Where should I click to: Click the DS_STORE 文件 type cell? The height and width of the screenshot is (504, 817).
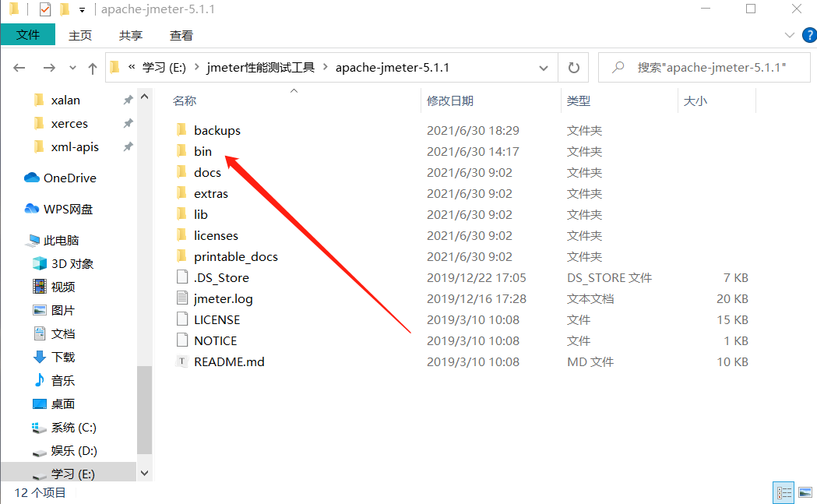609,278
